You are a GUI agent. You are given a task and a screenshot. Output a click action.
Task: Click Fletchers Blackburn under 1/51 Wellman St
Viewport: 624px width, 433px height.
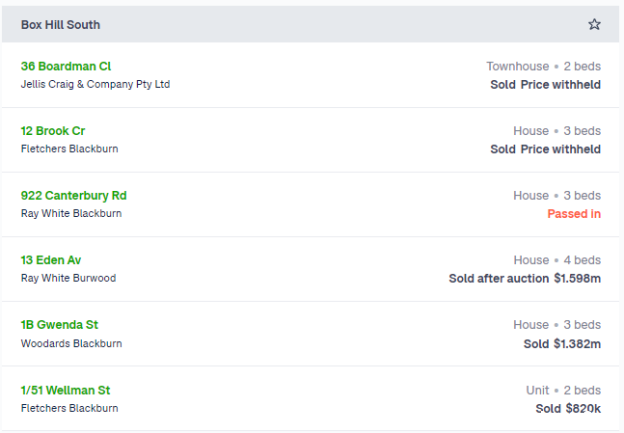70,408
